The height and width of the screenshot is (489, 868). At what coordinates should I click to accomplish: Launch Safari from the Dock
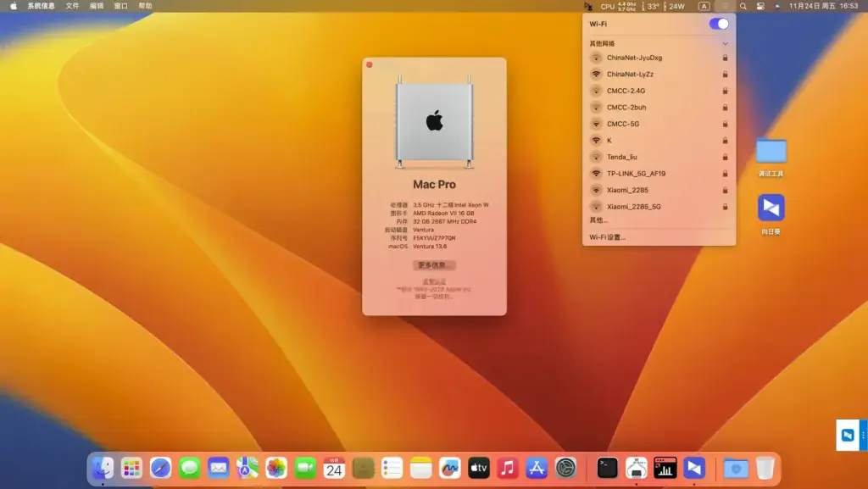[160, 468]
